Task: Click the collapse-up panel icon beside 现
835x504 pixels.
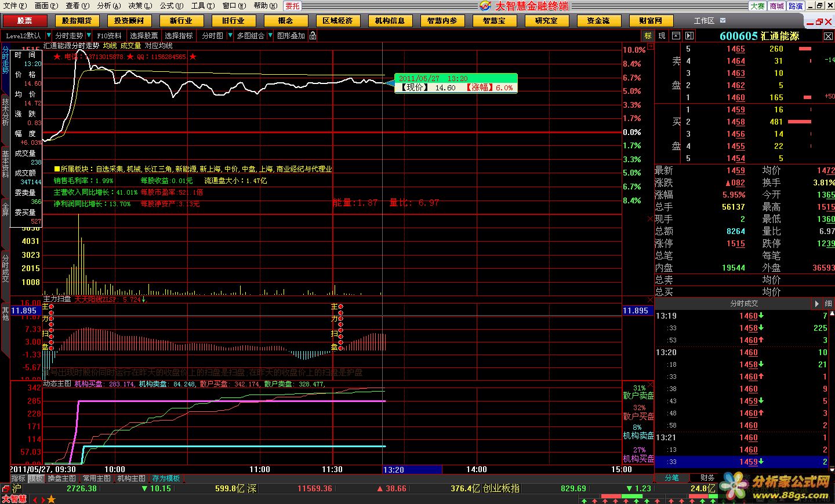Action: click(676, 35)
